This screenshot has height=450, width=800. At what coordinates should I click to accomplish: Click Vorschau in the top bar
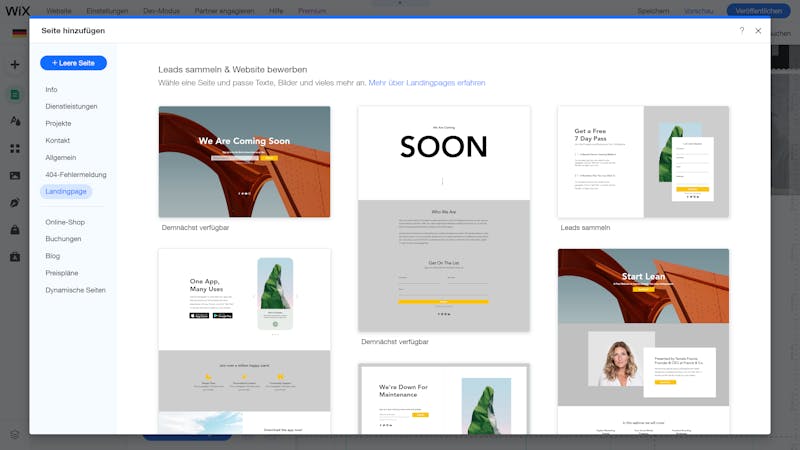(698, 11)
